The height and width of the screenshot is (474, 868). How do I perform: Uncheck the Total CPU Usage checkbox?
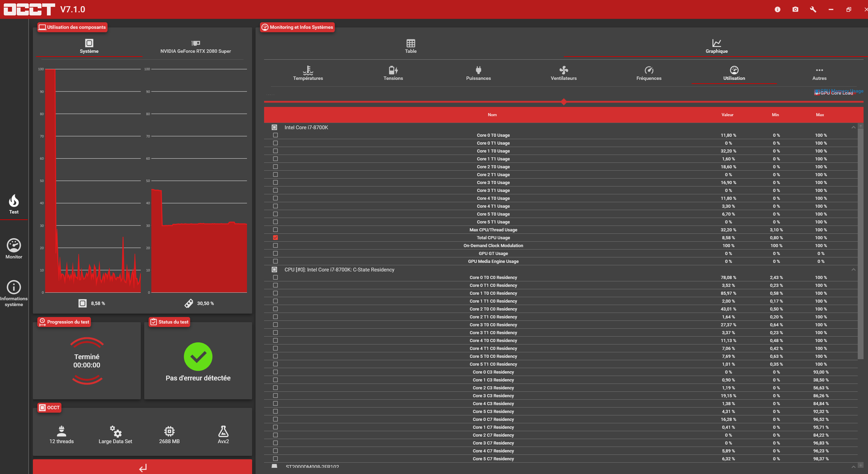[275, 238]
